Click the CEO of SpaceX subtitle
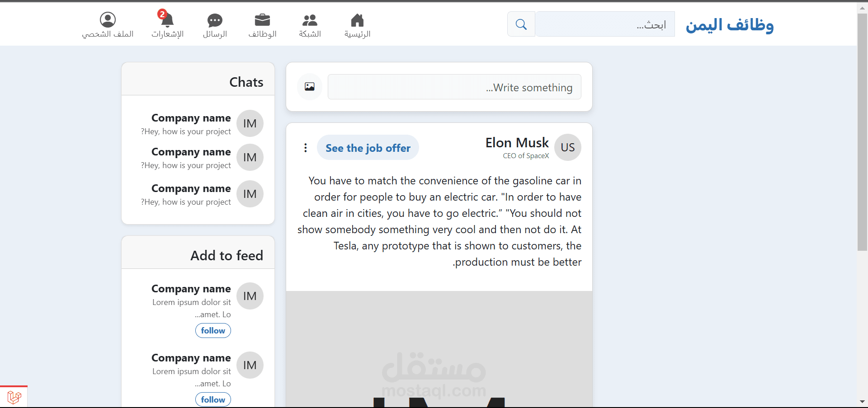Screen dimensions: 868x408 pos(526,156)
